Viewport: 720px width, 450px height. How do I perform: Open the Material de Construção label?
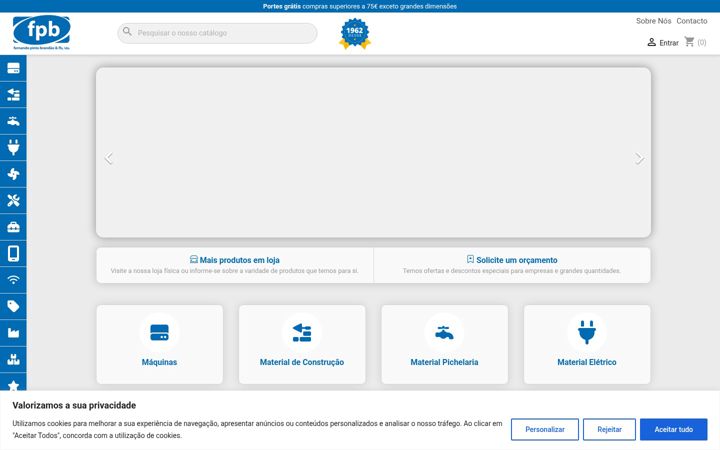pos(302,362)
